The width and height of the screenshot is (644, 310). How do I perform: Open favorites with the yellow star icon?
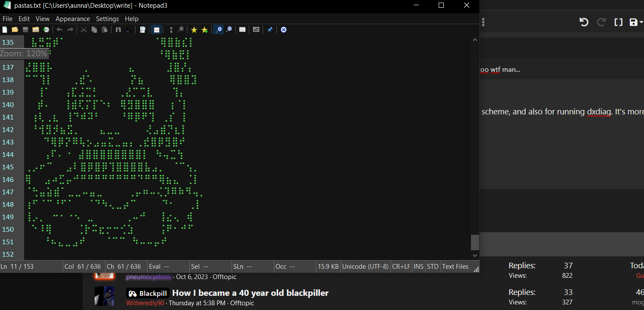194,30
